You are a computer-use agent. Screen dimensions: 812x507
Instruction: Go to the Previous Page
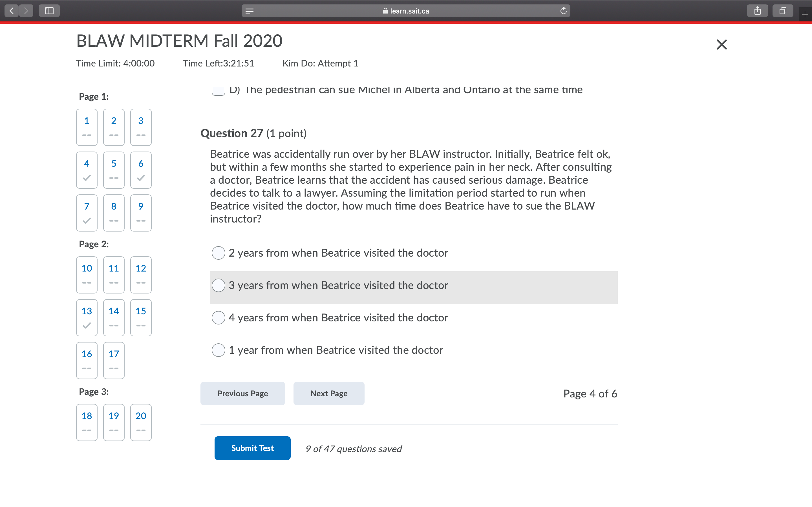(x=242, y=393)
